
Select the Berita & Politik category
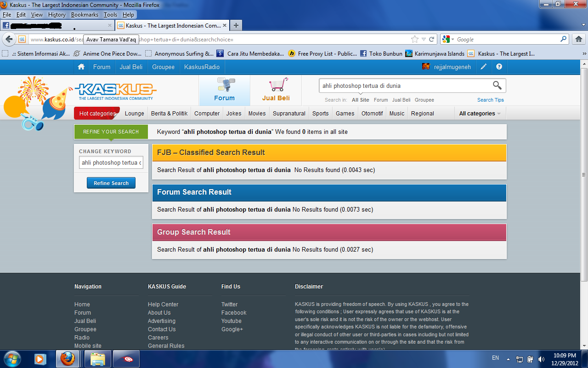click(170, 114)
